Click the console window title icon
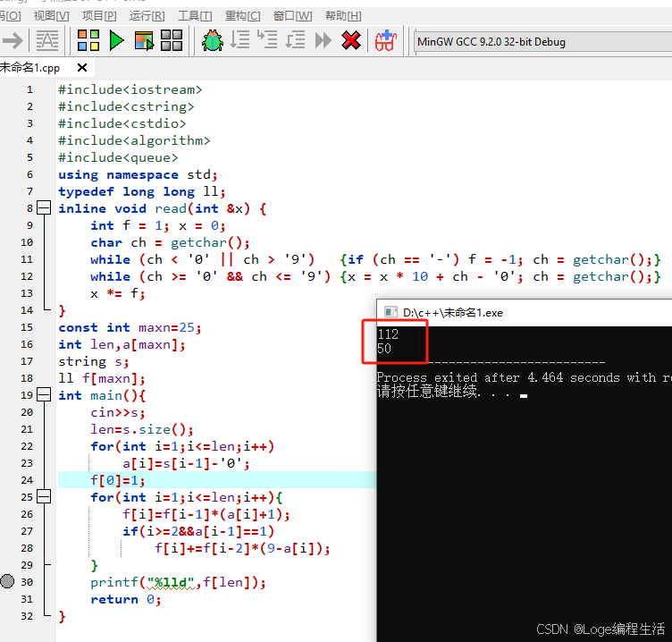 point(391,312)
